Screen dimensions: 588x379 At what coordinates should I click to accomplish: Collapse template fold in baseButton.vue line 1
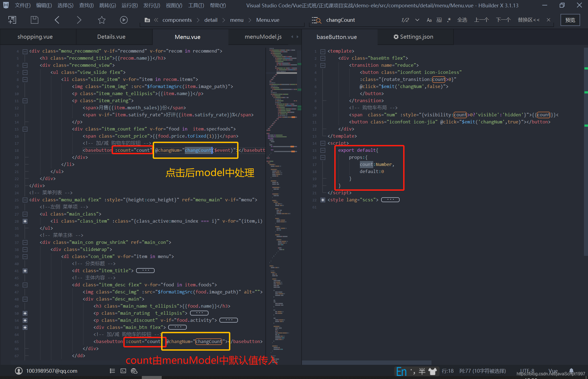(323, 51)
